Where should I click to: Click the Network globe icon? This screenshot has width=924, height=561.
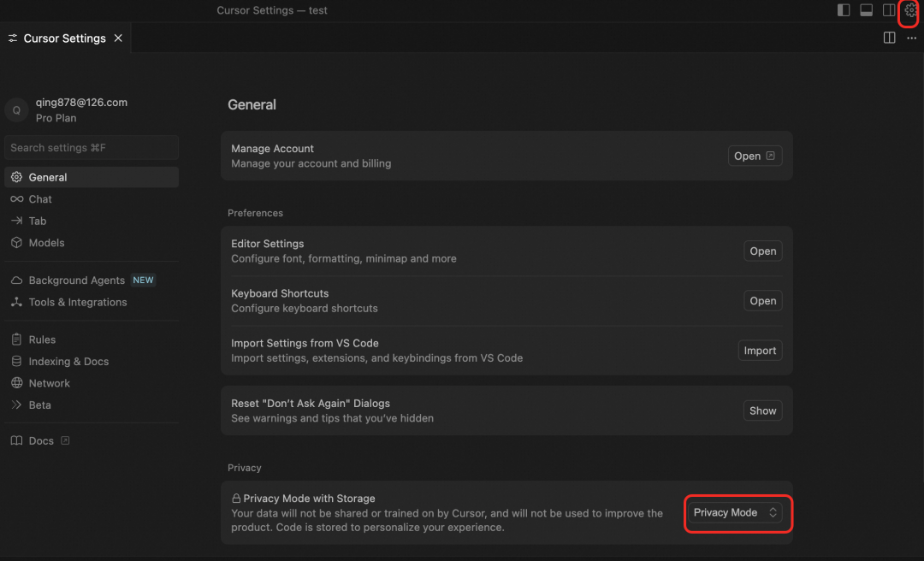coord(16,383)
